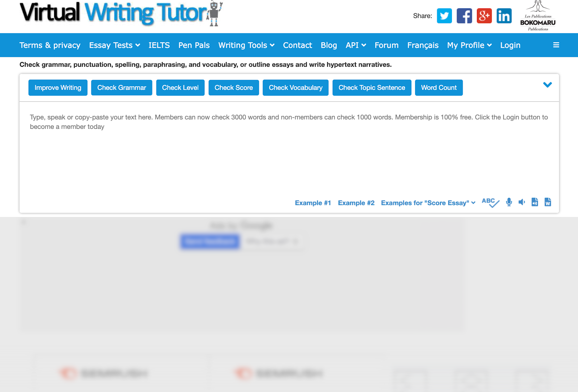Click the Check Level button
Image resolution: width=578 pixels, height=392 pixels.
[x=180, y=88]
